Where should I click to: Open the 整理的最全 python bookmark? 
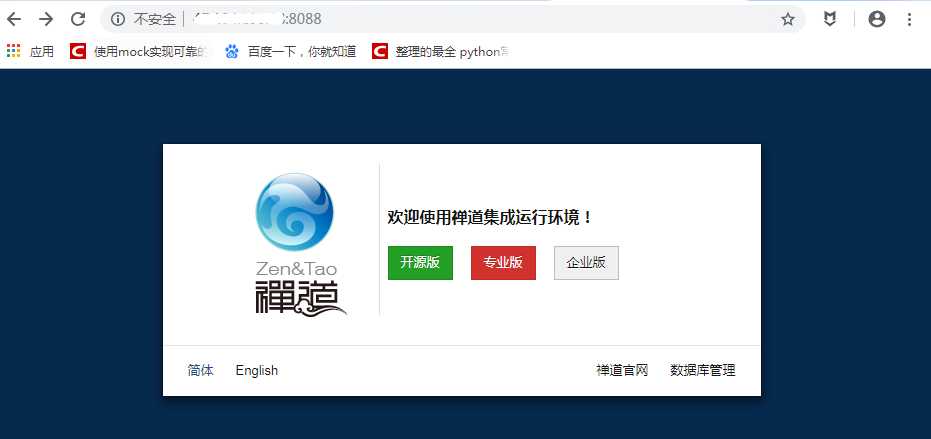pyautogui.click(x=440, y=52)
